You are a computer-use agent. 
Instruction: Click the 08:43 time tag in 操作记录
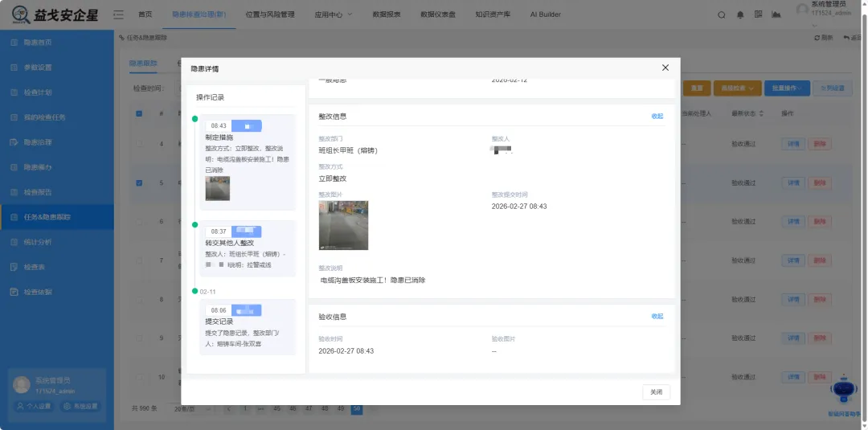(219, 125)
